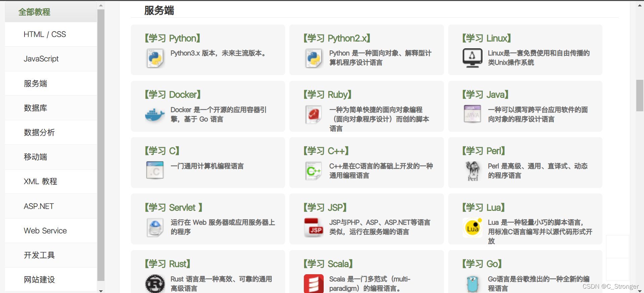The height and width of the screenshot is (293, 644).
Task: Click the red JSP icon
Action: [x=314, y=227]
